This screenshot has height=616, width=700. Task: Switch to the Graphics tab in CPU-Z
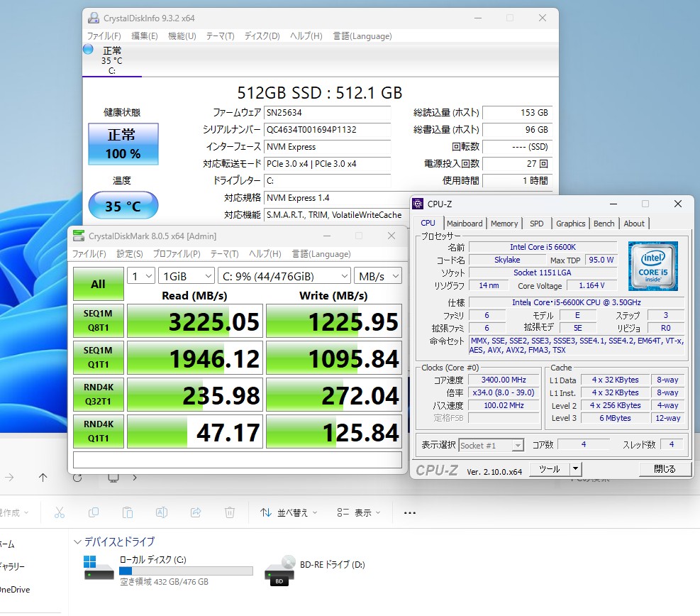click(x=570, y=224)
